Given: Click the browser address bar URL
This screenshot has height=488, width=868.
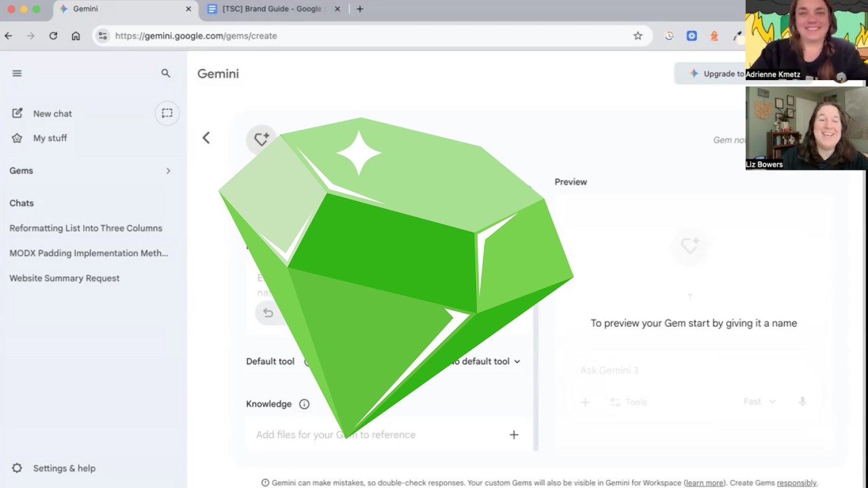Looking at the screenshot, I should click(196, 36).
